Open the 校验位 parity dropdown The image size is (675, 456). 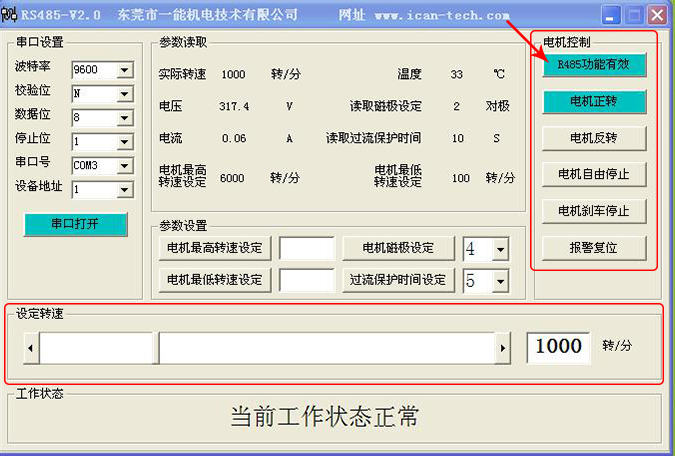point(124,94)
